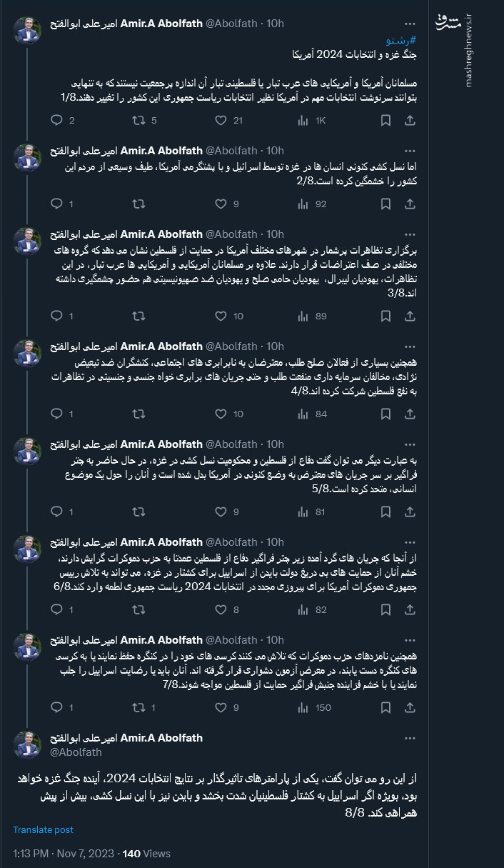The image size is (504, 868).
Task: Open more options on the final 8/8 tweet
Action: (x=409, y=738)
